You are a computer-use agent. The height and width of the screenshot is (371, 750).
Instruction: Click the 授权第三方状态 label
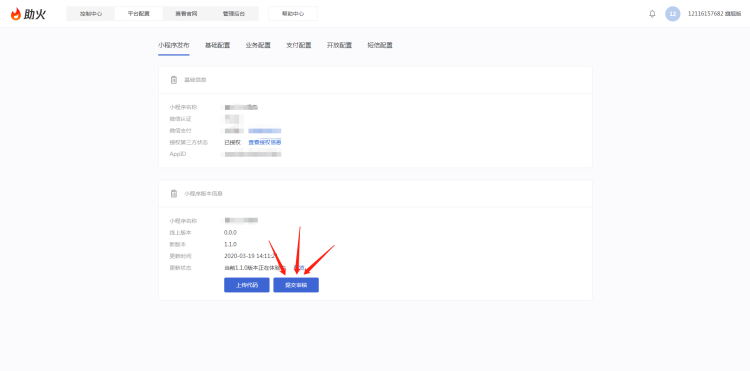coord(188,142)
